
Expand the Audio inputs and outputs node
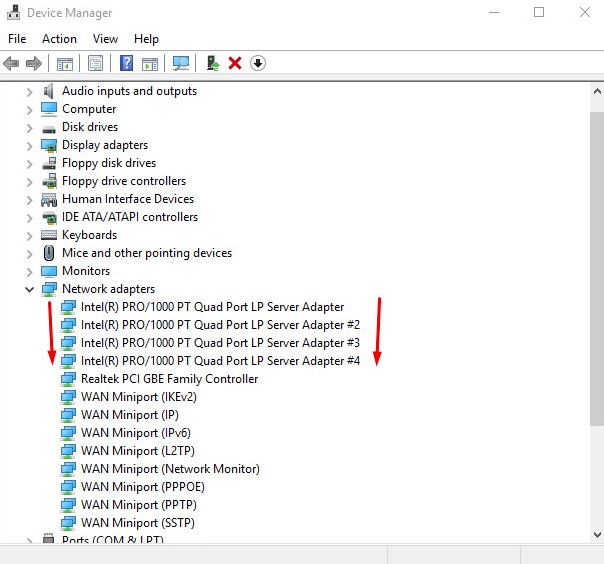tap(30, 92)
